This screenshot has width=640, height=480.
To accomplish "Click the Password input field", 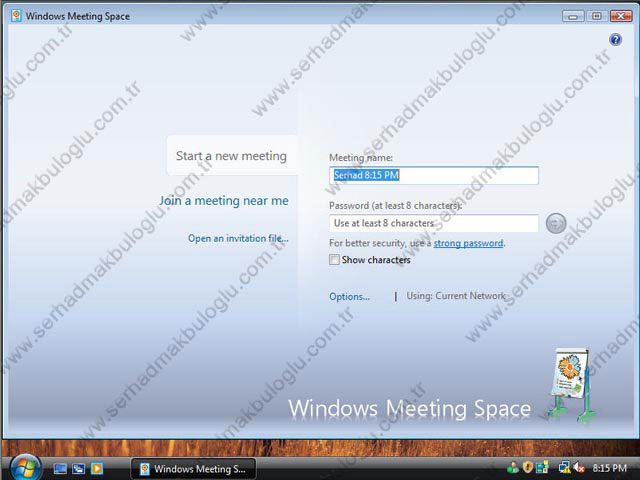I will coord(433,223).
